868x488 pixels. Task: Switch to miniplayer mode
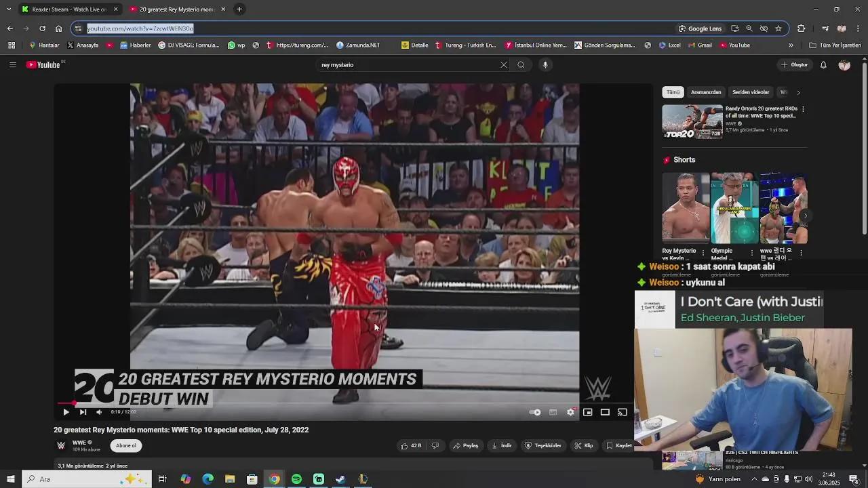tap(588, 412)
